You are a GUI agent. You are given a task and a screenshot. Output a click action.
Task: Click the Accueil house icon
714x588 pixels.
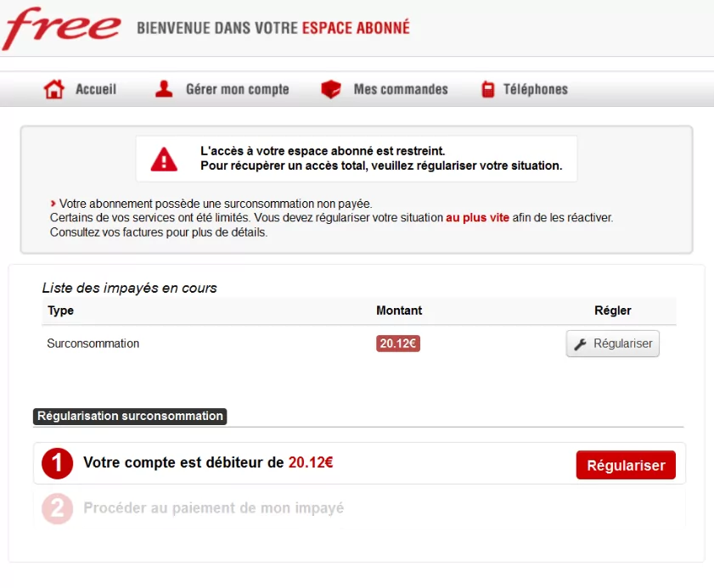click(53, 89)
